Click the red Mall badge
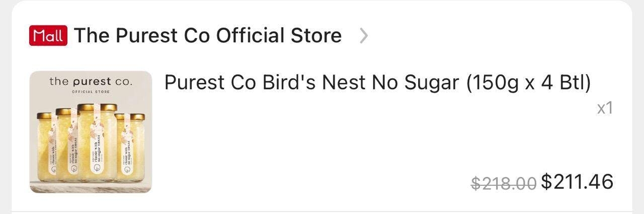The width and height of the screenshot is (644, 214). [x=48, y=36]
